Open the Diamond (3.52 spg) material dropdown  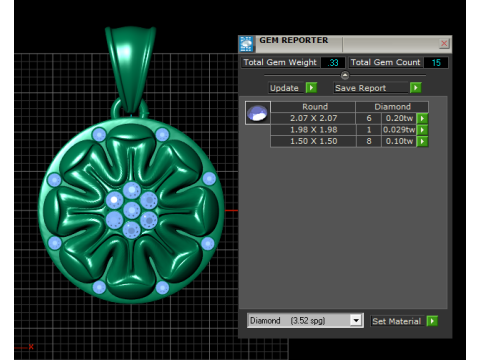[356, 321]
